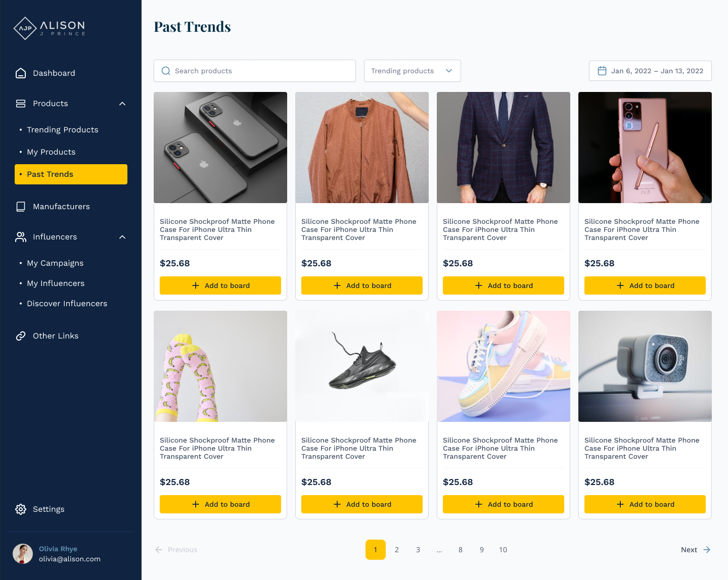Open the Trending products dropdown

(413, 71)
